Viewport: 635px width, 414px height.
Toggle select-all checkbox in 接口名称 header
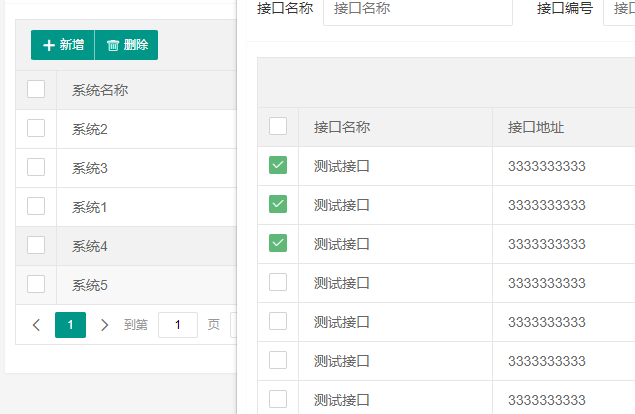pos(278,126)
